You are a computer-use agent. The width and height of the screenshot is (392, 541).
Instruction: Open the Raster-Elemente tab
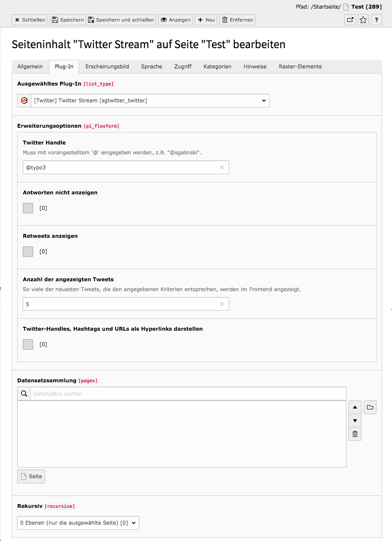pyautogui.click(x=300, y=67)
